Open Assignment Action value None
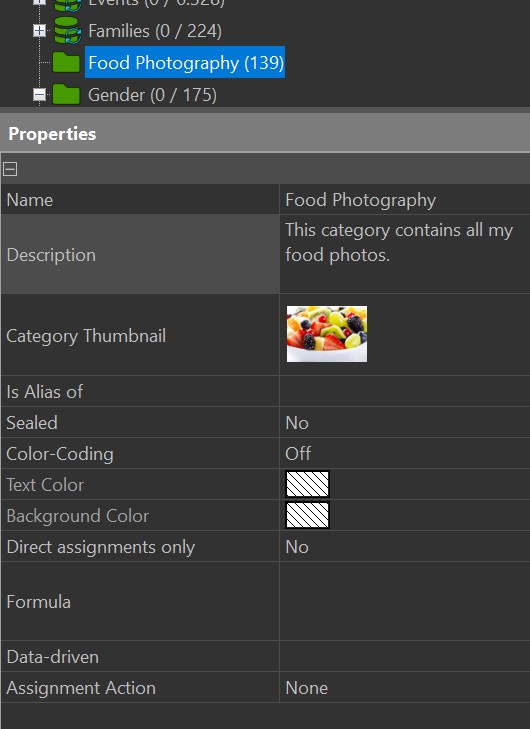 point(404,688)
